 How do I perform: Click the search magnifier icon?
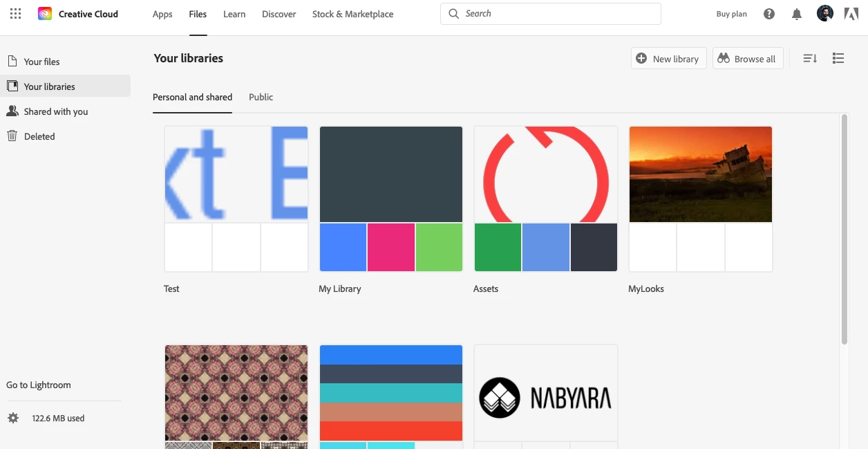point(453,13)
